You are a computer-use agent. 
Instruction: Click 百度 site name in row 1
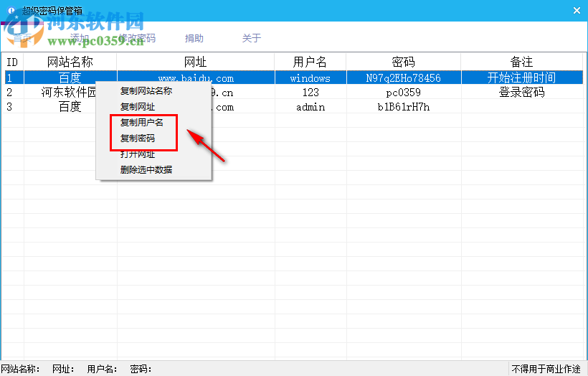pos(70,77)
